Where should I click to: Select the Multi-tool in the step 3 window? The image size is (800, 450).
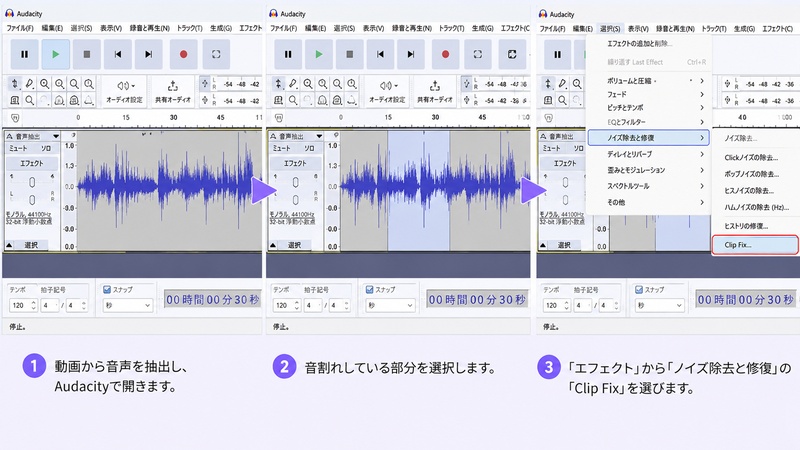pyautogui.click(x=548, y=101)
